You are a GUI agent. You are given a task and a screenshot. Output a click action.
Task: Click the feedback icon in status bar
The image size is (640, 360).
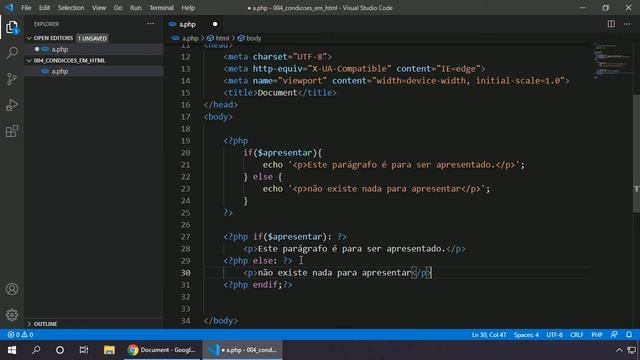tap(614, 335)
